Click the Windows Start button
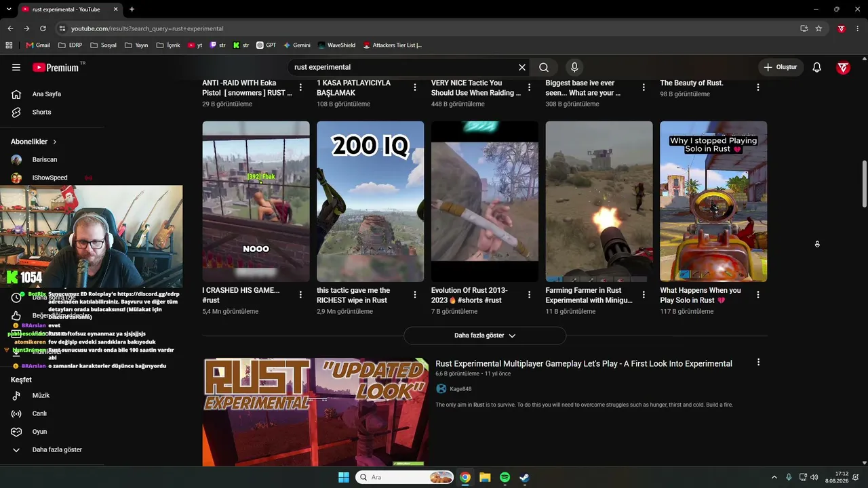The image size is (868, 488). (344, 477)
